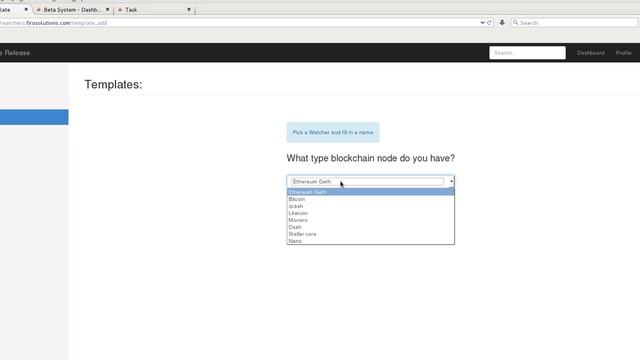Switch to Task browser tab

tap(154, 9)
